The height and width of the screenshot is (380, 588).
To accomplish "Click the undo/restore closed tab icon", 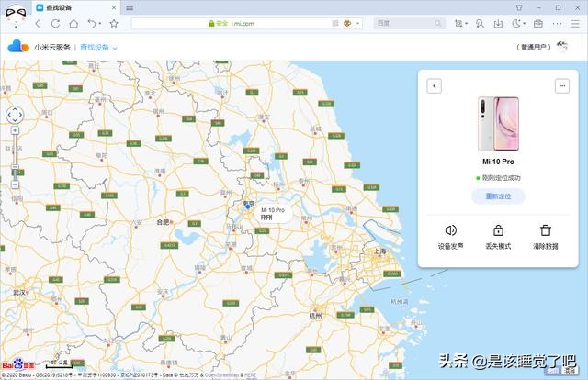I will tap(92, 24).
